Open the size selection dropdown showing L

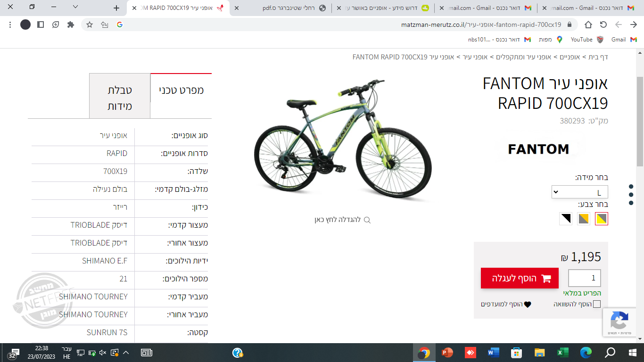point(580,192)
